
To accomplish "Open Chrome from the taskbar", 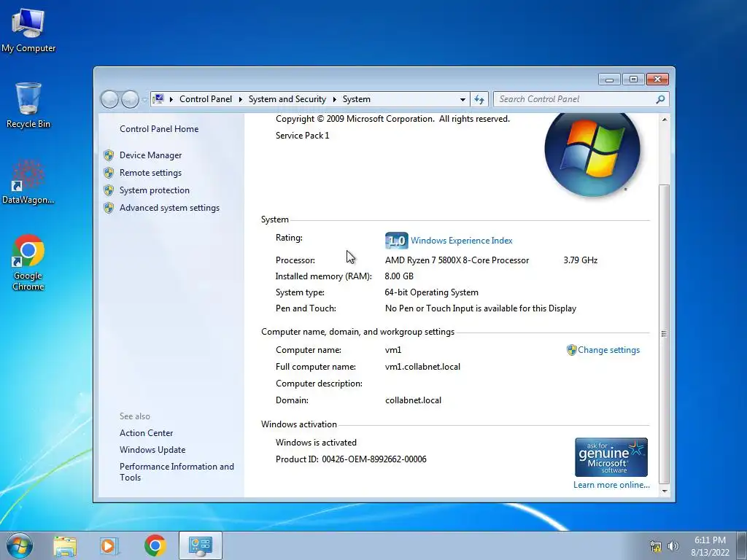I will click(x=155, y=545).
